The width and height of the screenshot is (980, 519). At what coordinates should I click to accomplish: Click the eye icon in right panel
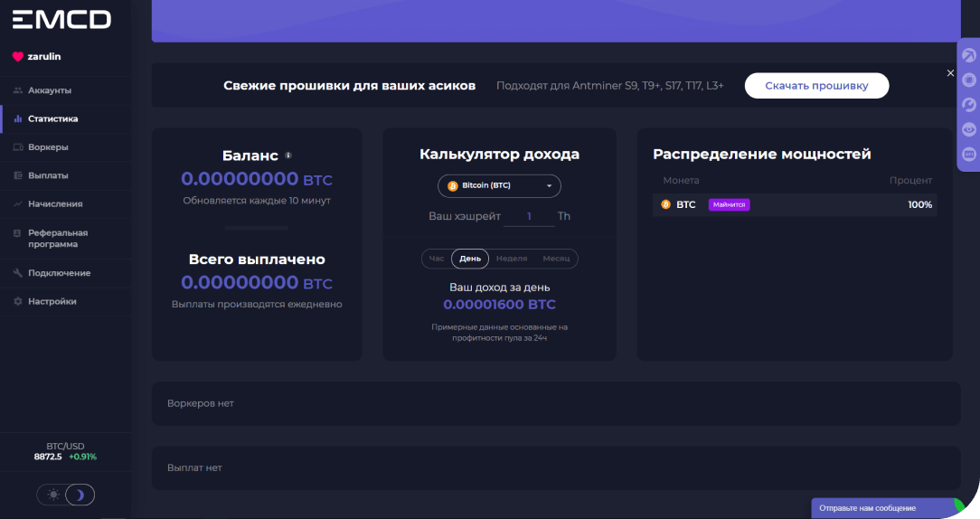point(968,129)
